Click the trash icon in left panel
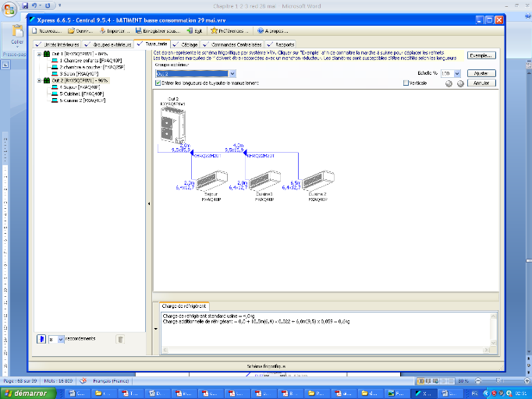 (120, 339)
